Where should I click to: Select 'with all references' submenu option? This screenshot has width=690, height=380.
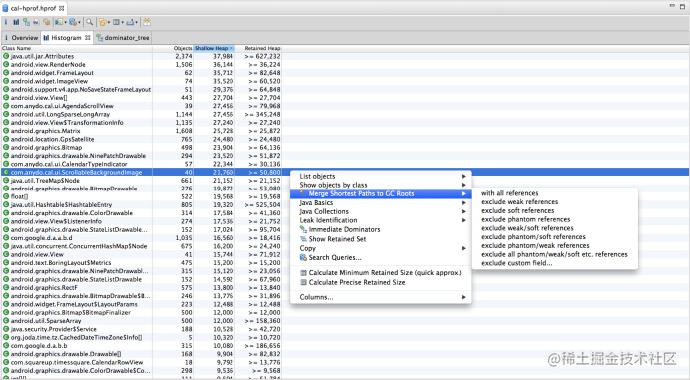(554, 193)
